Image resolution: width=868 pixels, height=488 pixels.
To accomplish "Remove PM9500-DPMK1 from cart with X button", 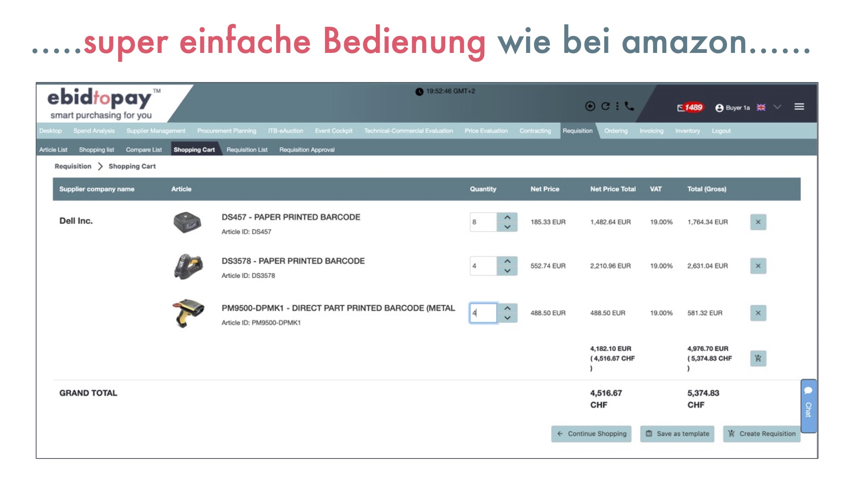I will [x=758, y=313].
